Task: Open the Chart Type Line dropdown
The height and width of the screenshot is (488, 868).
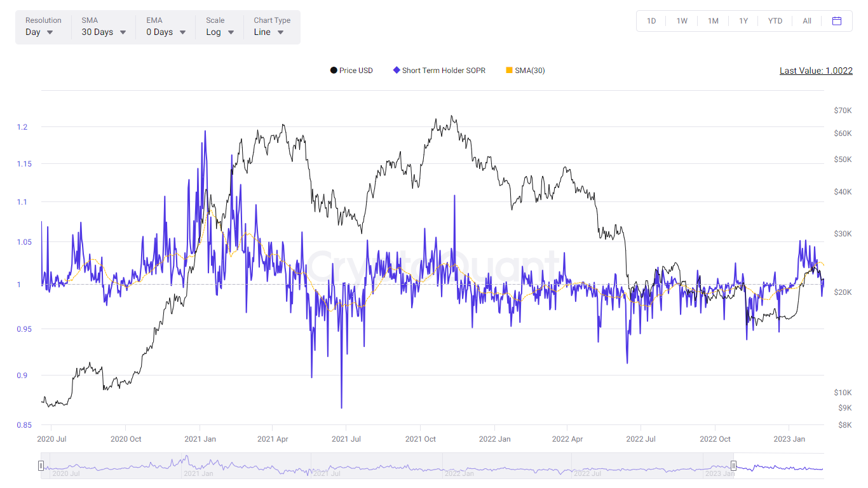Action: [269, 32]
